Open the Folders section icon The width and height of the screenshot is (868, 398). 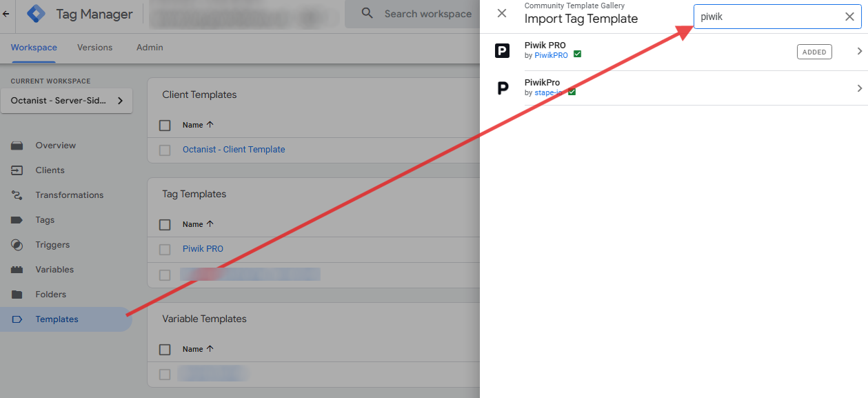(22, 294)
